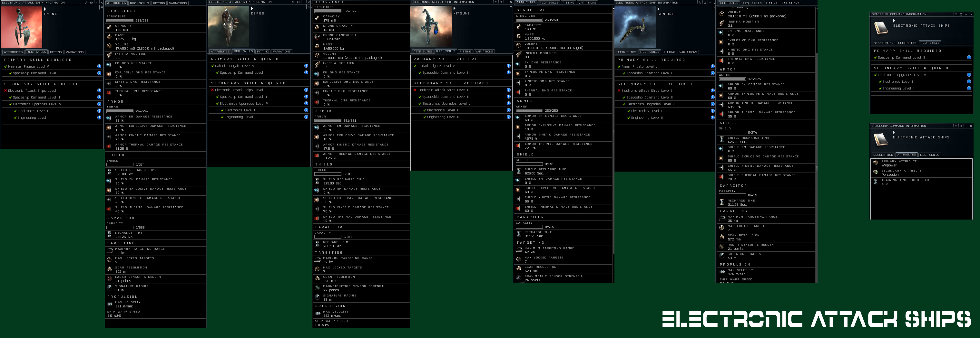The height and width of the screenshot is (338, 980).
Task: Click the book icon in skill window showing Req. Skills
Action: [x=881, y=28]
